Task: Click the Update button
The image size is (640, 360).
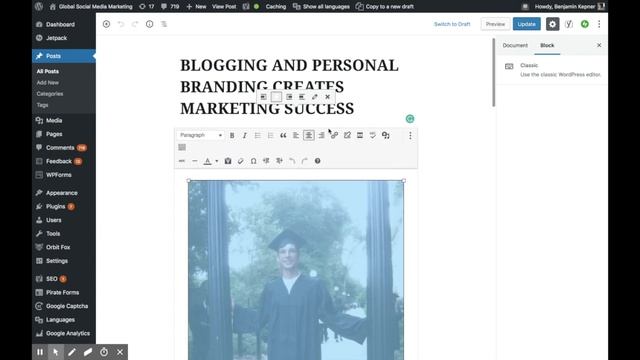Action: click(527, 24)
